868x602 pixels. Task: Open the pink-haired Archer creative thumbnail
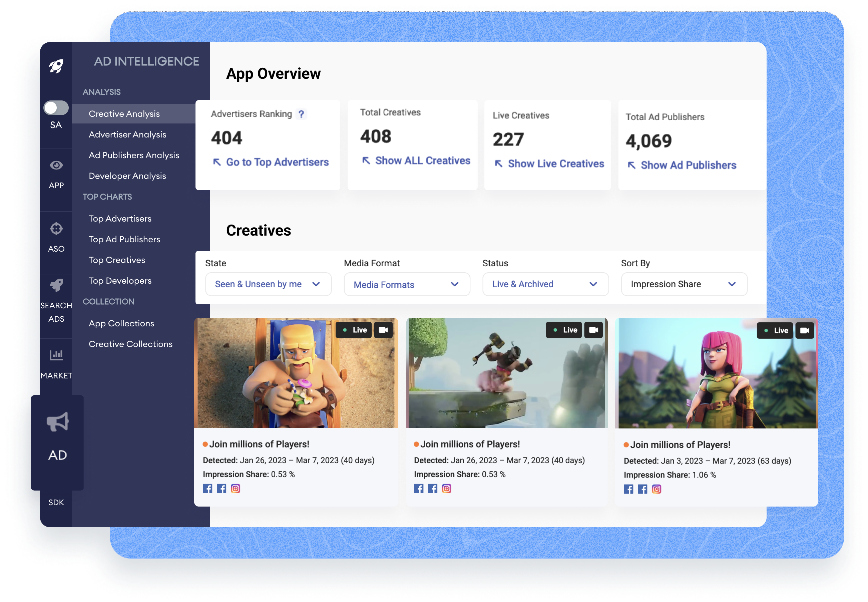(x=717, y=373)
